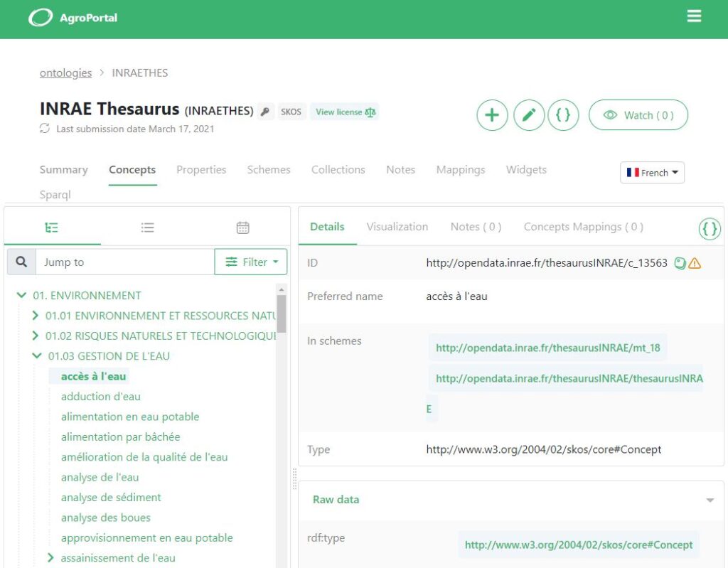
Task: Collapse the 01. ENVIRONNEMENT tree node
Action: 21,296
